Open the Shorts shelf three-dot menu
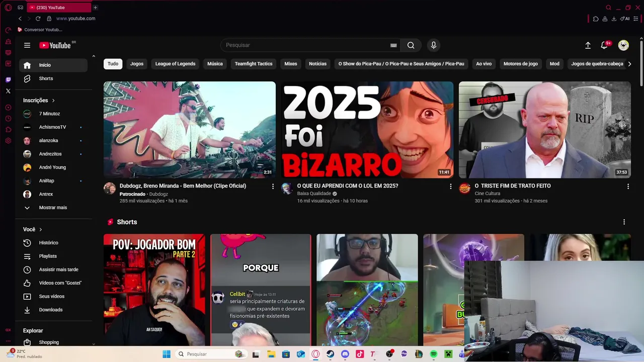 [x=624, y=222]
